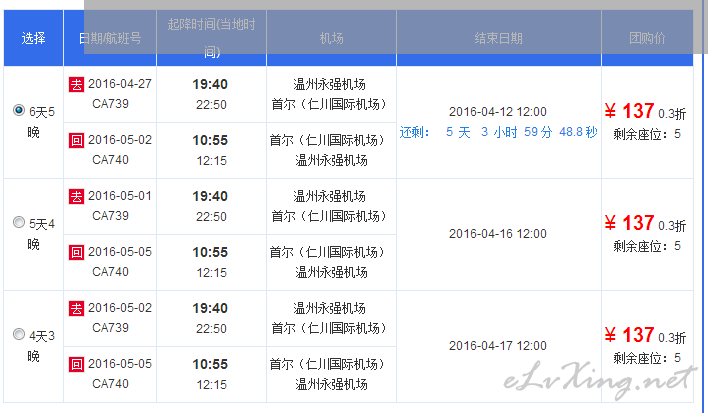The width and height of the screenshot is (708, 413).
Task: Click the ¥137 price in first row
Action: coord(629,111)
